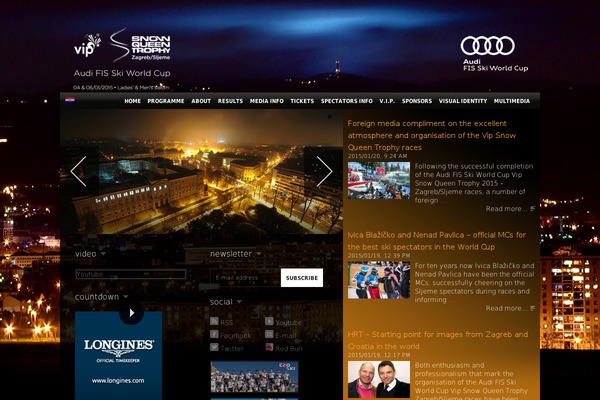Read more about foreign media compliments
Viewport: 600px width, 400px height.
[x=506, y=209]
